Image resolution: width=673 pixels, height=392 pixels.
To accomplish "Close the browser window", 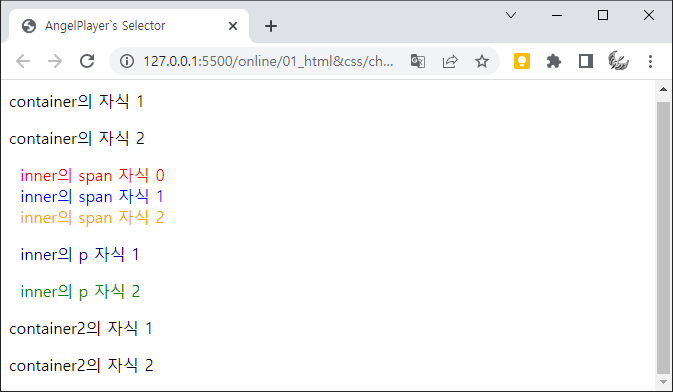I will tap(649, 15).
